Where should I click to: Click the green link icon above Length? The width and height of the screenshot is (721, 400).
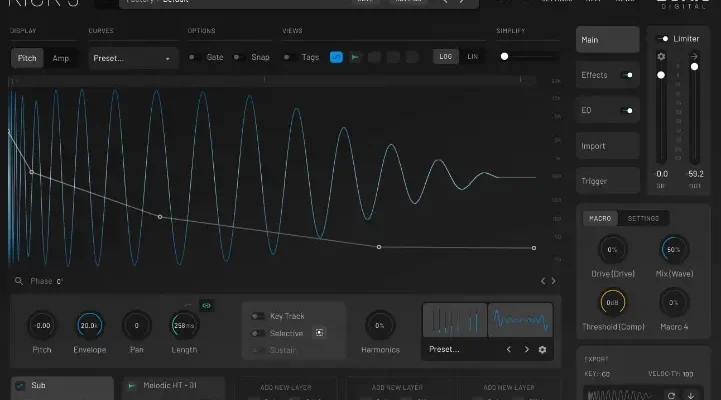point(206,304)
